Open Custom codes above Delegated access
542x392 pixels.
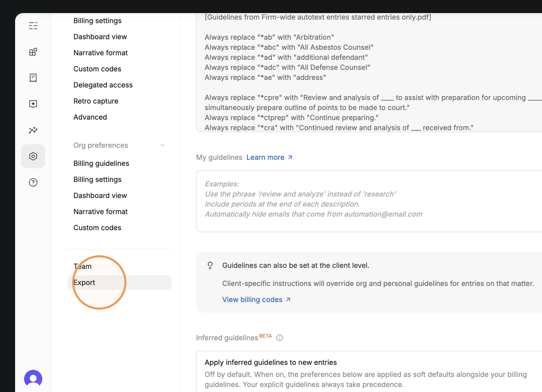[98, 69]
